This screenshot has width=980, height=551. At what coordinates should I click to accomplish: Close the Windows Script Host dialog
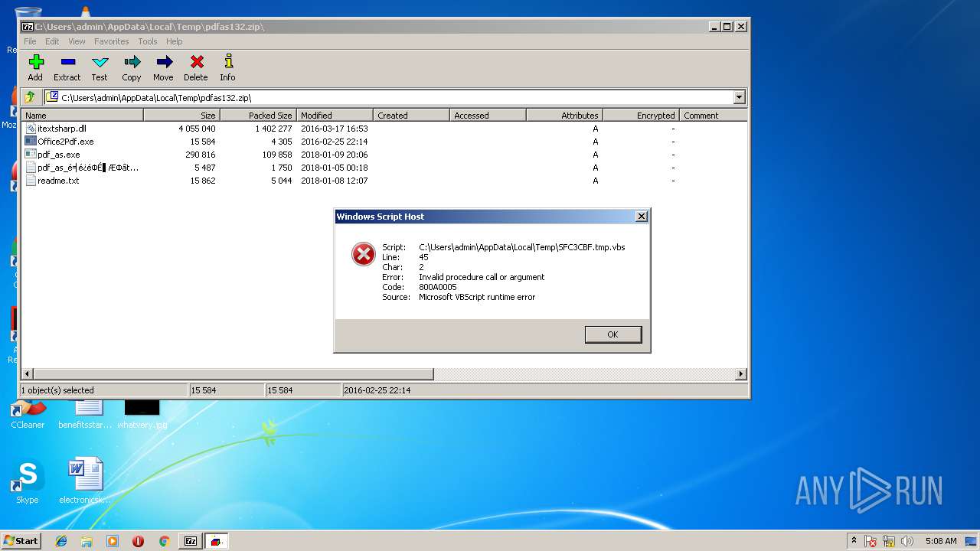pyautogui.click(x=642, y=217)
